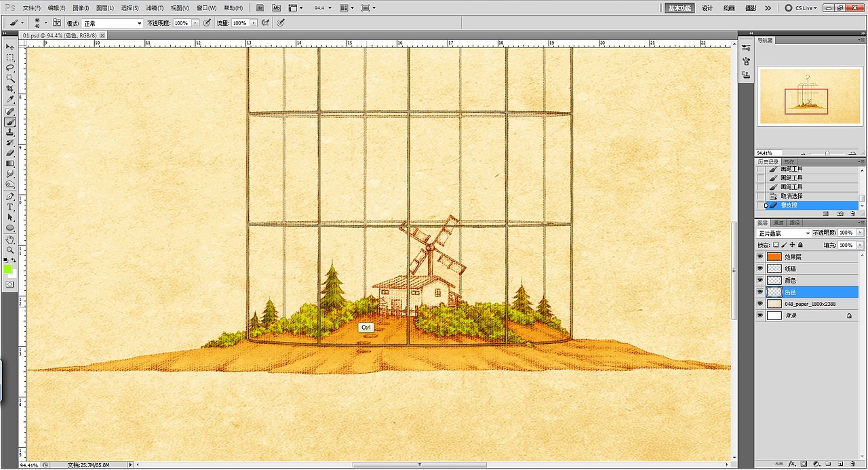Select the Move tool
The height and width of the screenshot is (470, 868).
pyautogui.click(x=10, y=47)
